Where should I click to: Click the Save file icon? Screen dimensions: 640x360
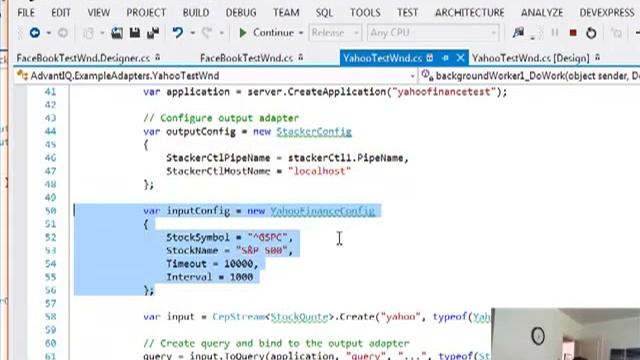pos(135,33)
